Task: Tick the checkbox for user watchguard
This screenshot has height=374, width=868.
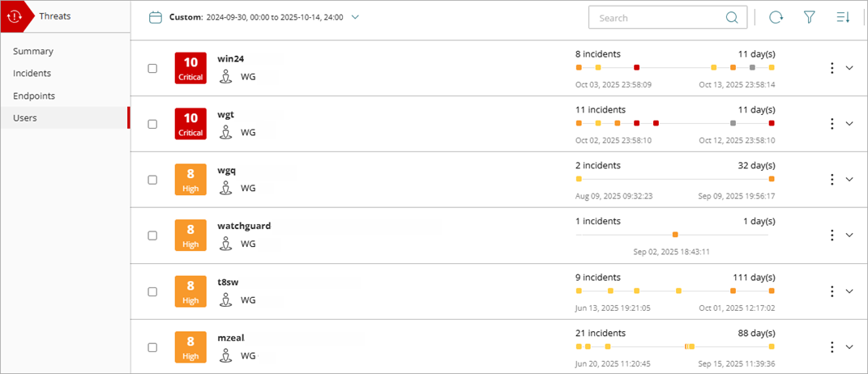Action: [x=152, y=236]
